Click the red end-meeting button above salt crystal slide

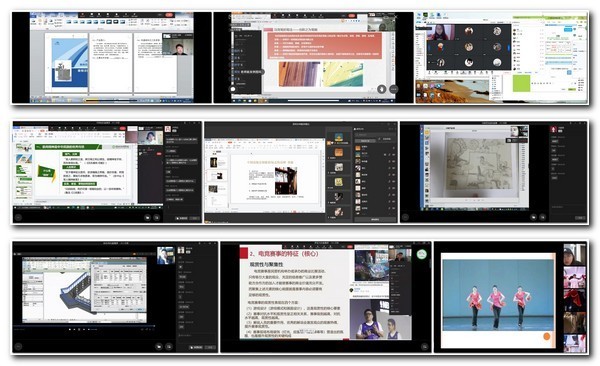[352, 16]
